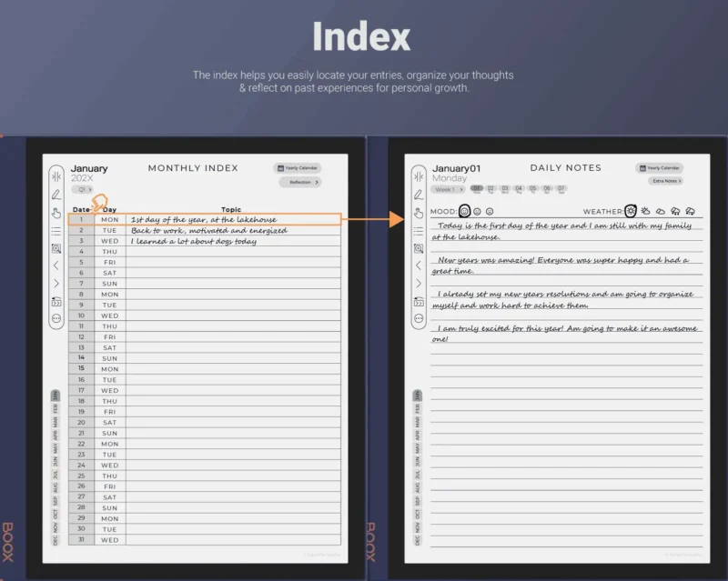Open the hand gesture tool in the sidebar
The width and height of the screenshot is (728, 581).
(x=55, y=213)
